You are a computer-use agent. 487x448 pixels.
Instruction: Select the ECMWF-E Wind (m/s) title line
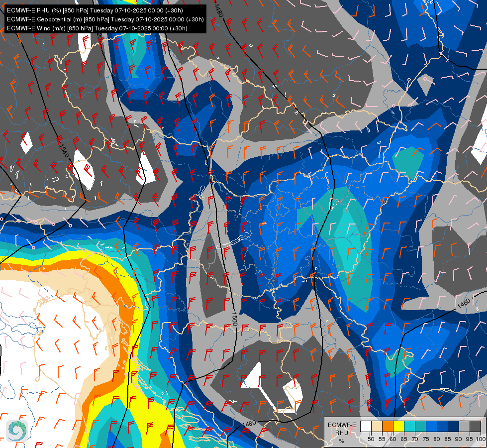coord(97,28)
